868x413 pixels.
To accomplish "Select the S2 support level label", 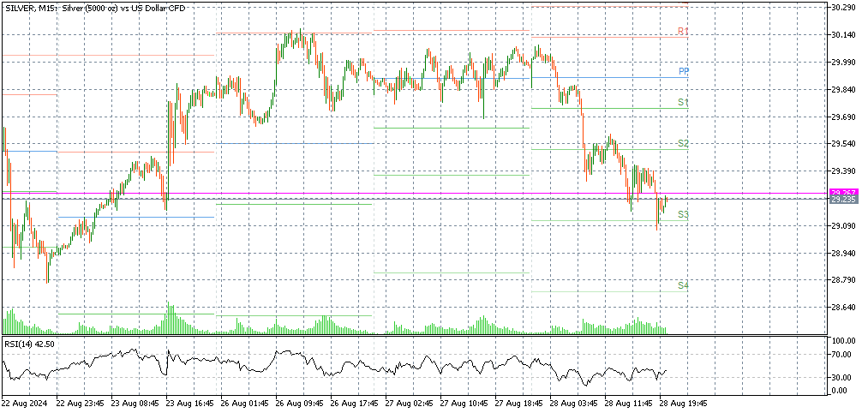I will pos(683,143).
